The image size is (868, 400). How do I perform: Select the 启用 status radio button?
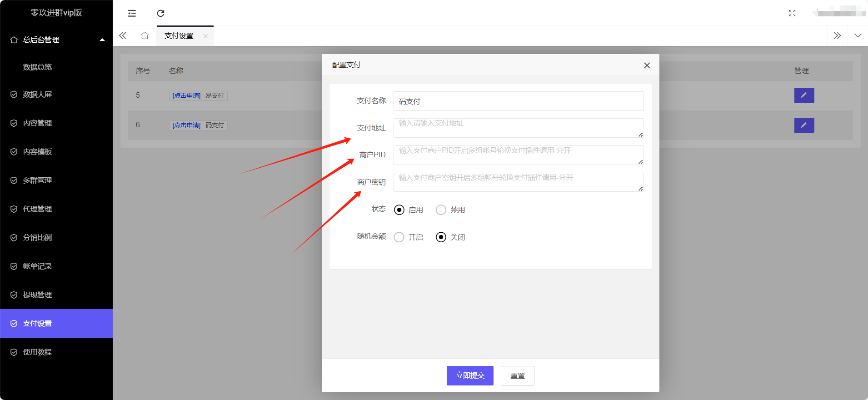click(x=399, y=210)
